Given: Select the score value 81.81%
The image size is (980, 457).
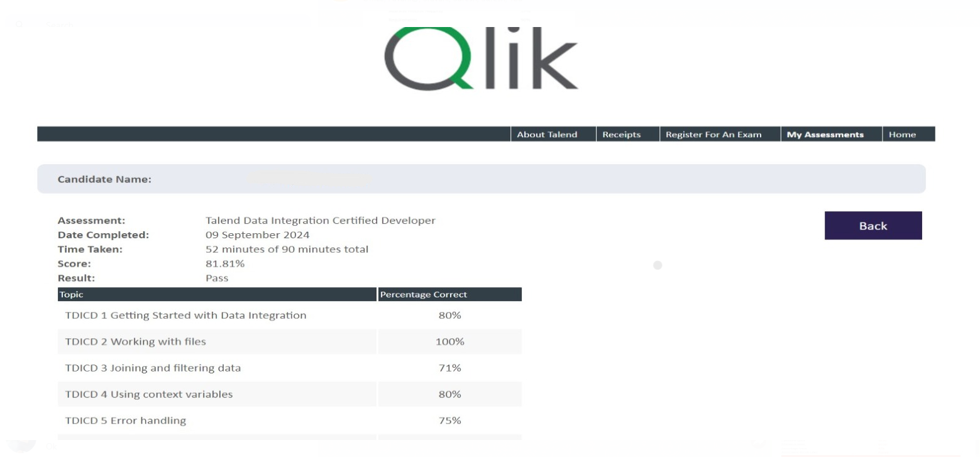Looking at the screenshot, I should [225, 264].
